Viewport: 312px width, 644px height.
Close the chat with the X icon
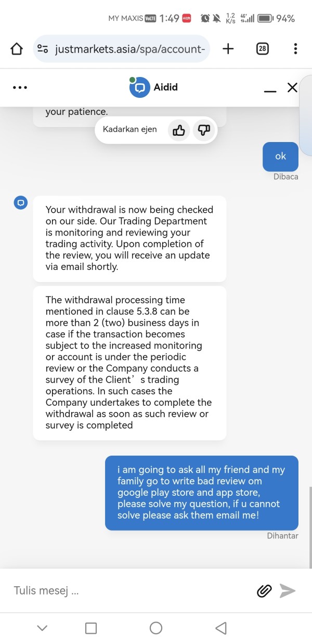(x=292, y=87)
